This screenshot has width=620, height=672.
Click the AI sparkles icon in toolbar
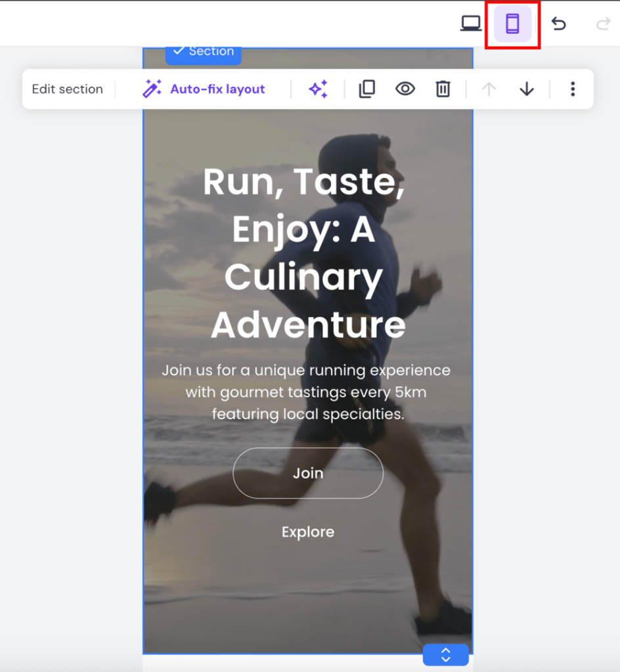318,89
